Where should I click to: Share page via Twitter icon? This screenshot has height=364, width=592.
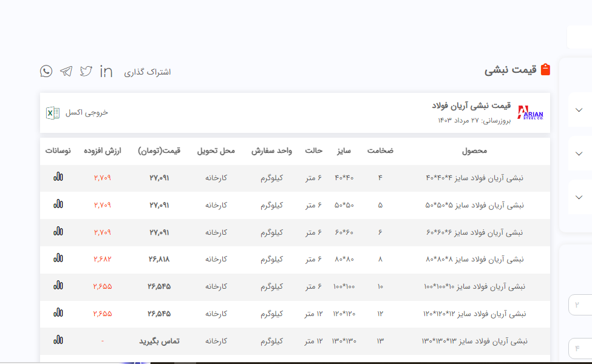86,72
